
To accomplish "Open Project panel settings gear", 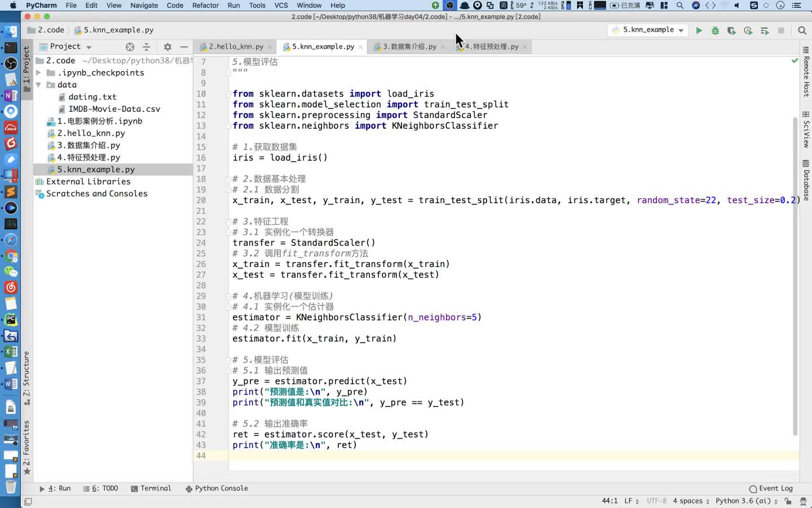I will pyautogui.click(x=167, y=47).
